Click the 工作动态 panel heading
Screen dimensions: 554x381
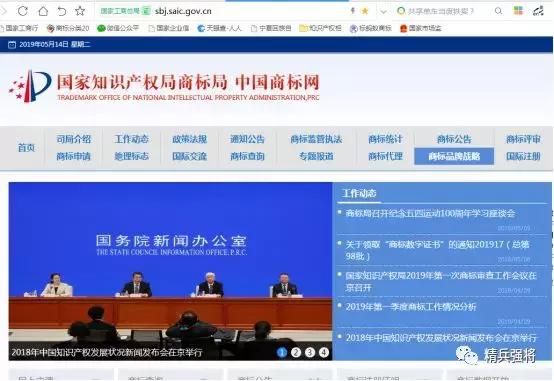pos(359,193)
